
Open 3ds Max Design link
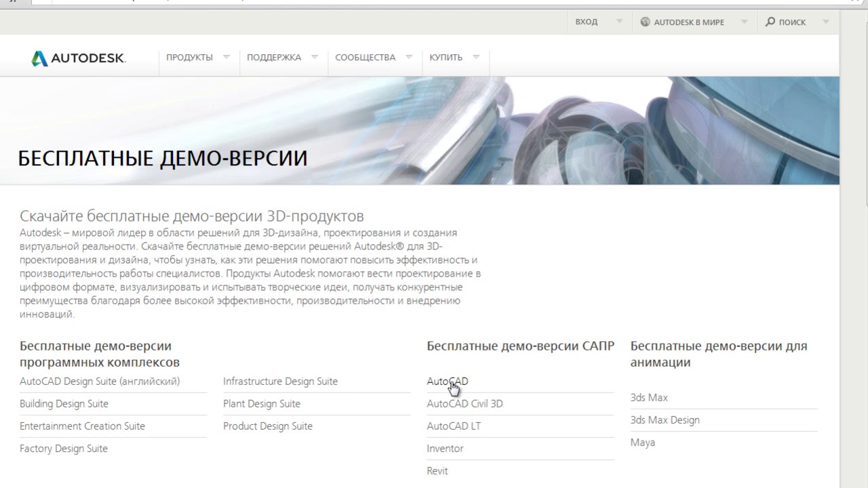pos(665,420)
